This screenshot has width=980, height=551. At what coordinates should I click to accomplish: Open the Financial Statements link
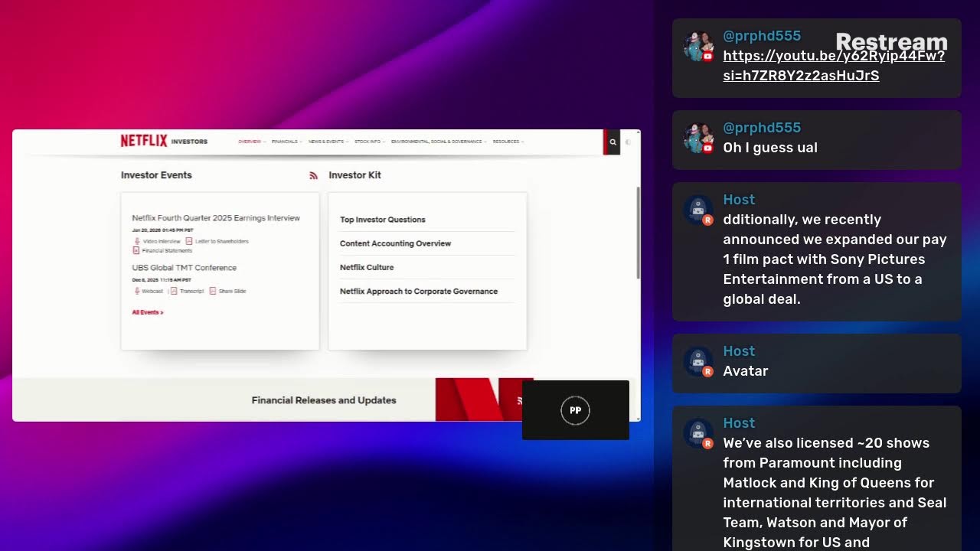click(167, 250)
